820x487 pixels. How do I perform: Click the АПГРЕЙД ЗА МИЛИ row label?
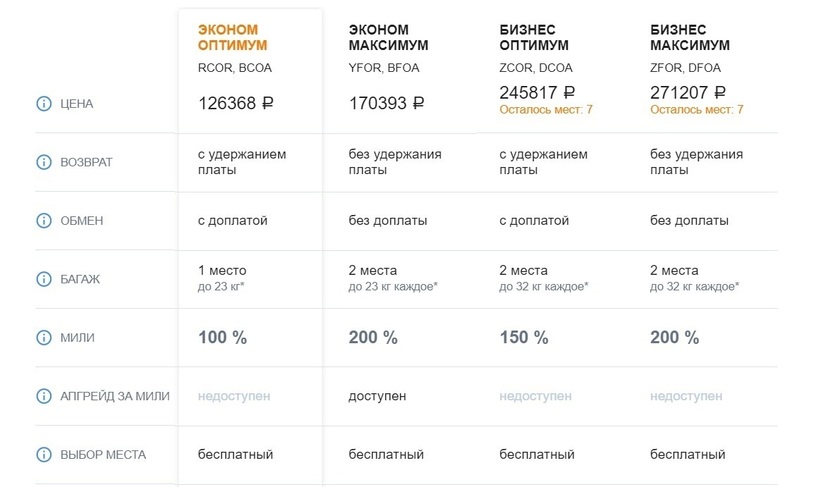(115, 396)
